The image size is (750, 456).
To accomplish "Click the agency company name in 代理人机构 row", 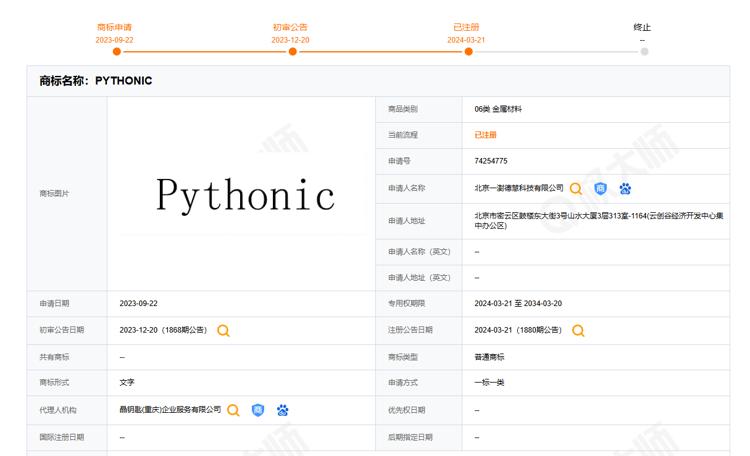I will [170, 410].
